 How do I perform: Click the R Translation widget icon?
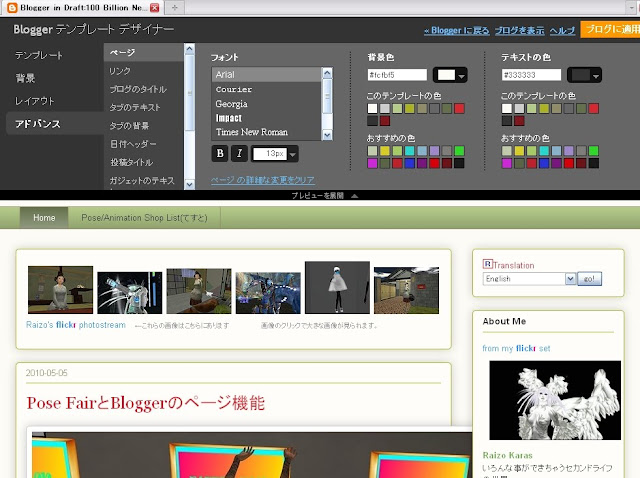tap(487, 264)
